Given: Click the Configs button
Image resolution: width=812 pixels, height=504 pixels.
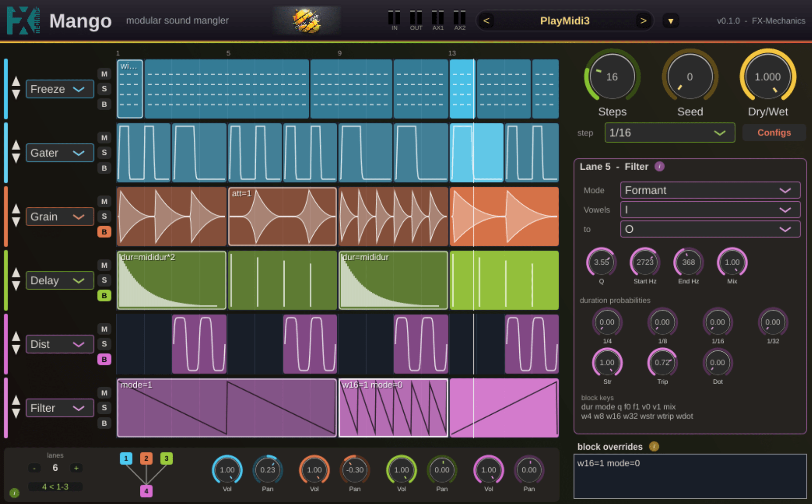Looking at the screenshot, I should tap(774, 133).
